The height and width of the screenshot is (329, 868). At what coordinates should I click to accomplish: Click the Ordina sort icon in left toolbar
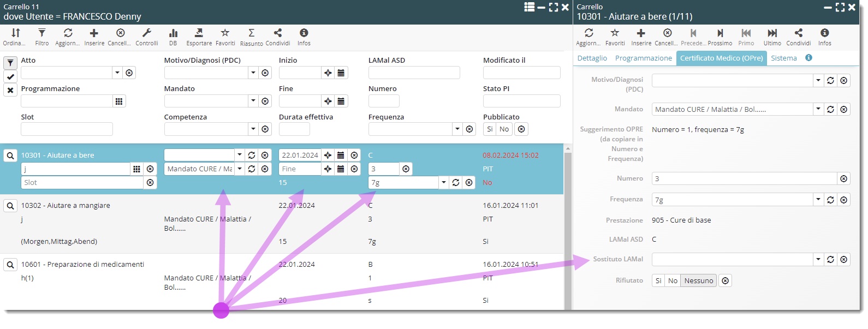tap(15, 34)
